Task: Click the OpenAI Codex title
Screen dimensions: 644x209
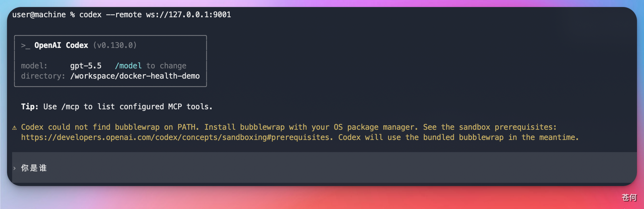Action: (61, 45)
